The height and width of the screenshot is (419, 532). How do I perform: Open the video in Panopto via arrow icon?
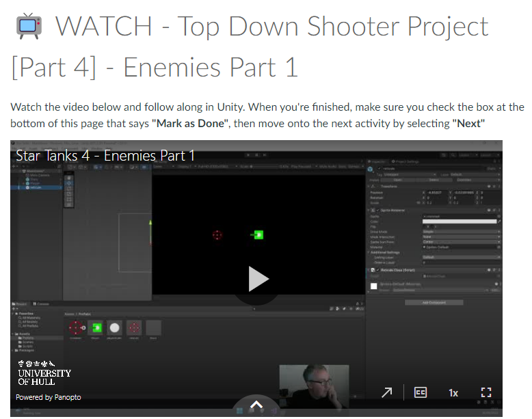(387, 392)
